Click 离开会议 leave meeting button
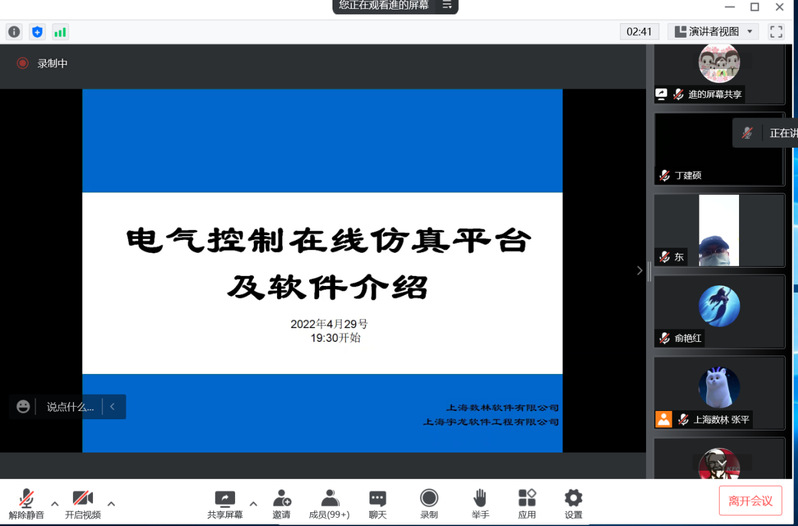 pos(750,501)
